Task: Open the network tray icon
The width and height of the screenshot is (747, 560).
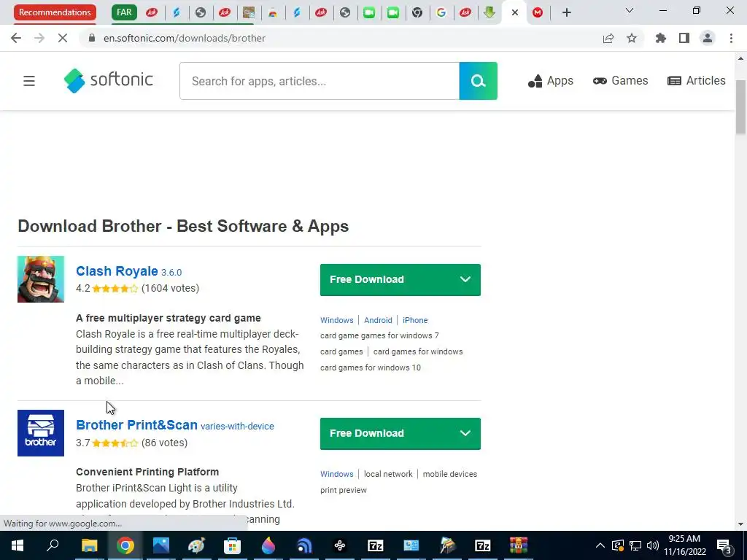Action: point(635,545)
